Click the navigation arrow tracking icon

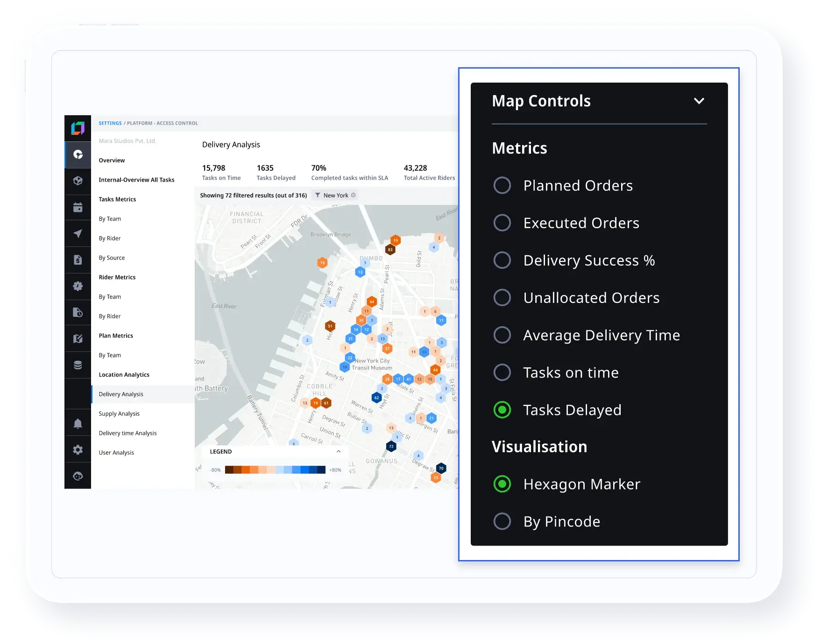[x=78, y=233]
